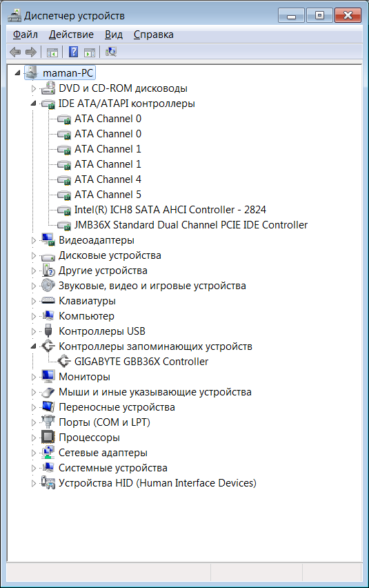Viewport: 369px width, 588px height.
Task: Collapse the maman-PC root node
Action: coord(18,72)
